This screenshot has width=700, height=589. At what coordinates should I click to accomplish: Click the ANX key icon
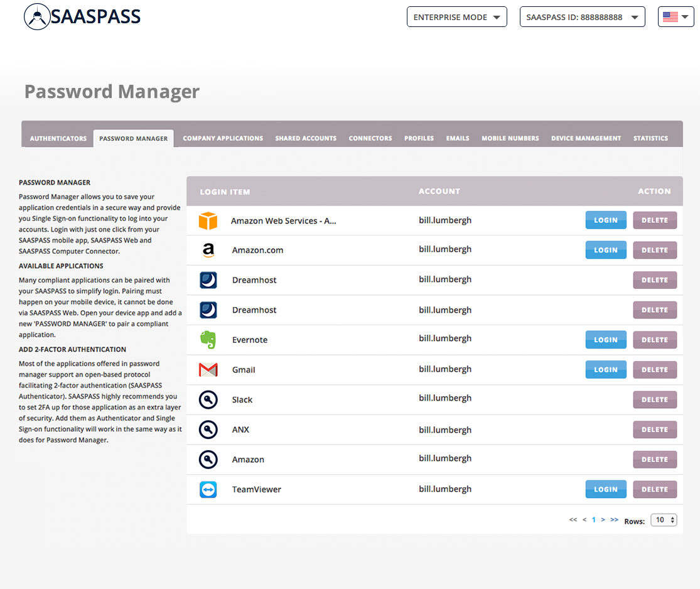click(x=208, y=430)
